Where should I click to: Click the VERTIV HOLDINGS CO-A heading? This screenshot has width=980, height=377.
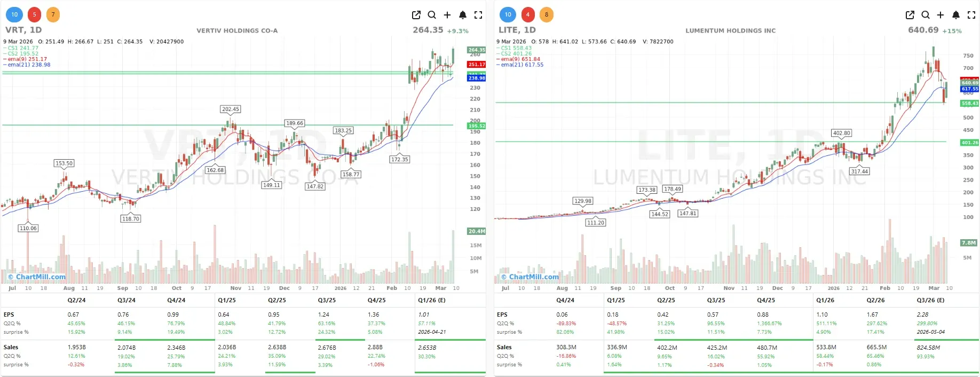(237, 30)
